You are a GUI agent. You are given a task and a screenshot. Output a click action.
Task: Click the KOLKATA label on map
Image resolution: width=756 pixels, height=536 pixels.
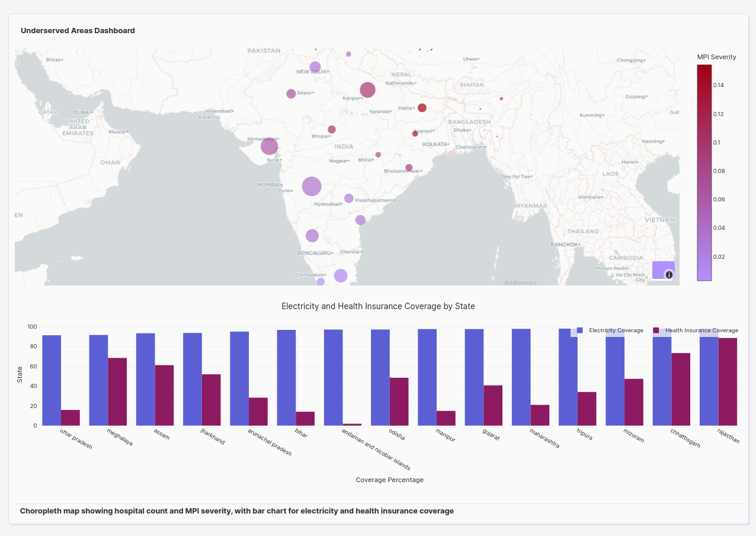pyautogui.click(x=435, y=144)
